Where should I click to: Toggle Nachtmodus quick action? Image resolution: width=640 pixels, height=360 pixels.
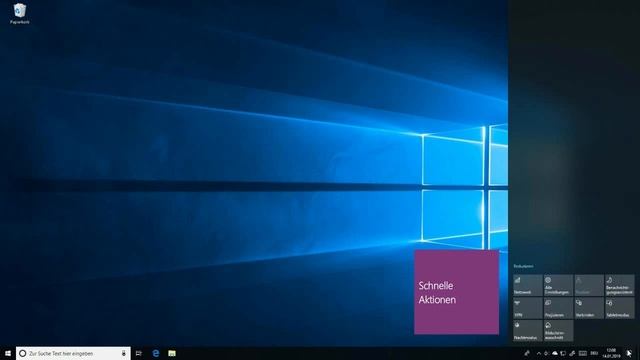coord(528,331)
